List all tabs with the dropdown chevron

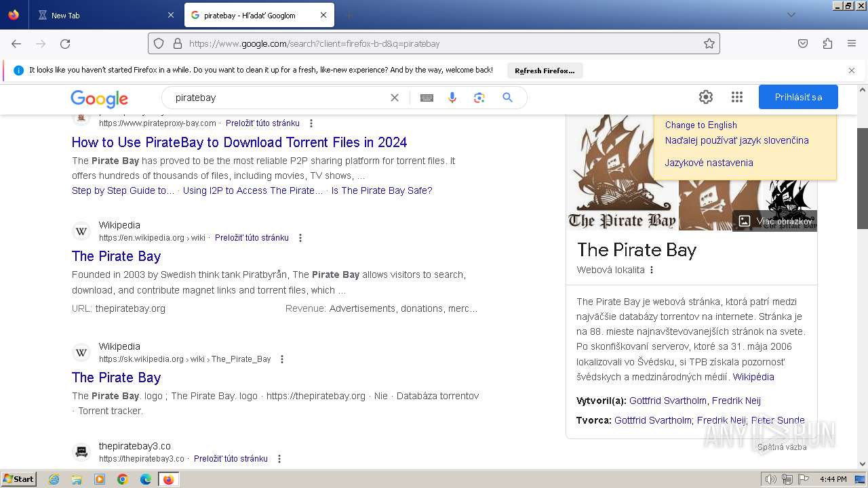(x=791, y=15)
